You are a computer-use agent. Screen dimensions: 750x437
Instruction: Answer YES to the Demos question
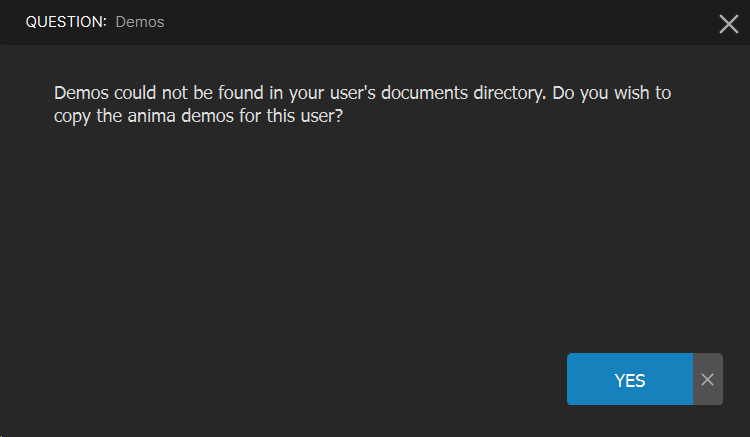click(629, 379)
